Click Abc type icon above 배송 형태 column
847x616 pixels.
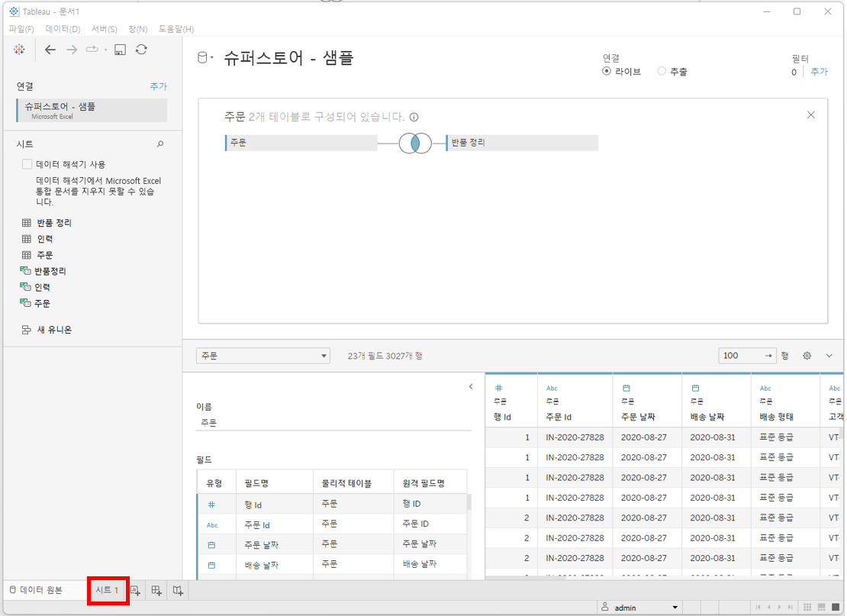[765, 388]
